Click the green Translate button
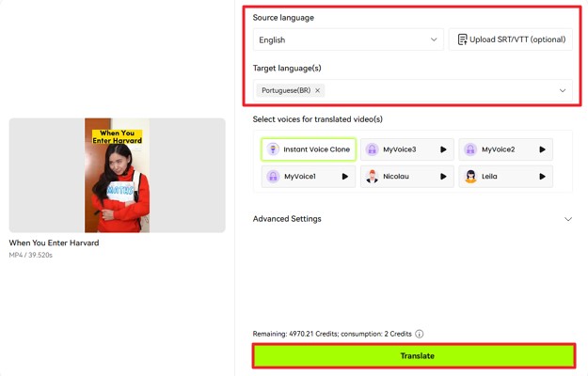 [414, 355]
